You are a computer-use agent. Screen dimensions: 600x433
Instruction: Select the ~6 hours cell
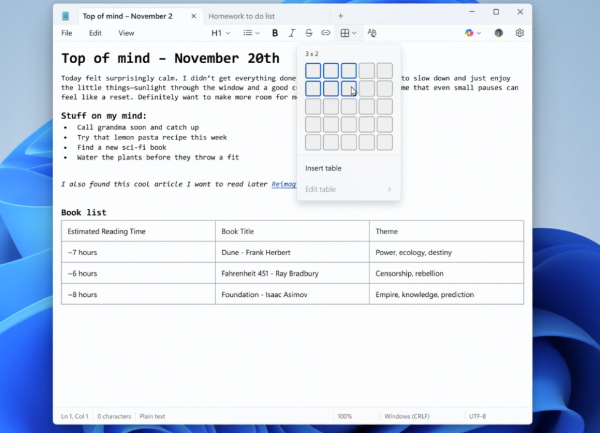138,273
